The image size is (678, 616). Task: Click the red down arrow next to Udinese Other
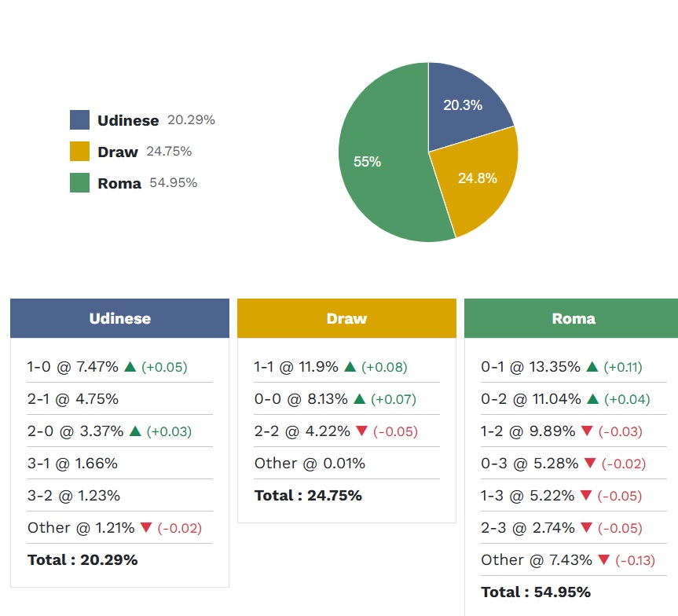click(x=146, y=528)
